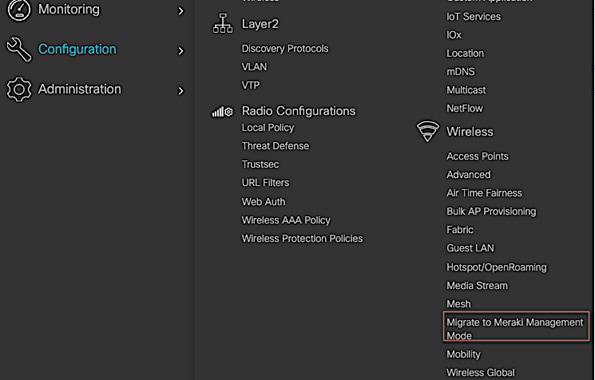Click the Administration gear icon
The height and width of the screenshot is (380, 595).
tap(19, 90)
